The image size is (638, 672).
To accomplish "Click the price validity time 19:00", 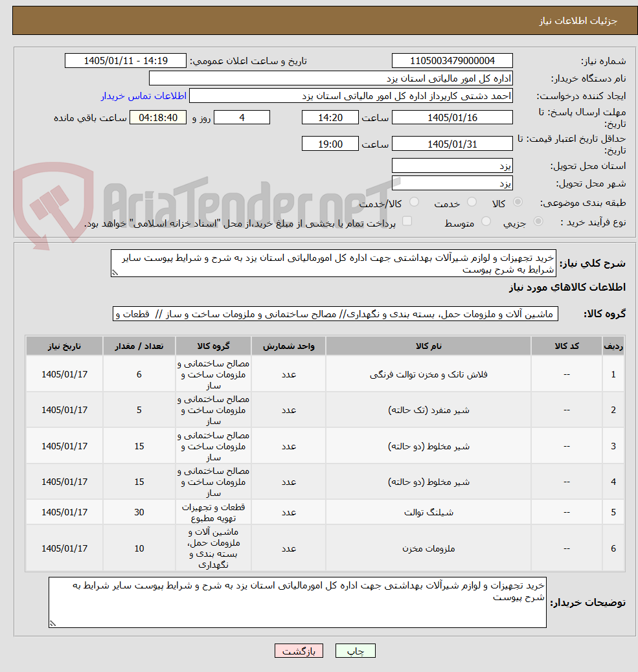I will tap(330, 144).
